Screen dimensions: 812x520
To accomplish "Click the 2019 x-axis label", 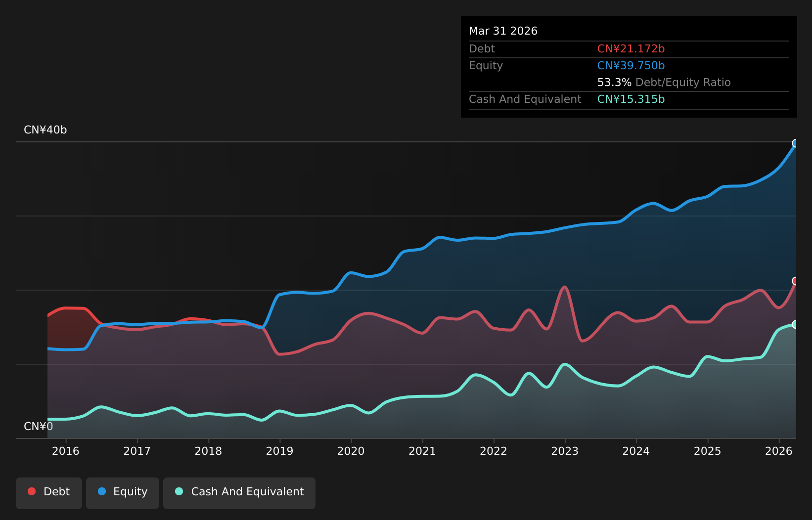I will tap(280, 451).
